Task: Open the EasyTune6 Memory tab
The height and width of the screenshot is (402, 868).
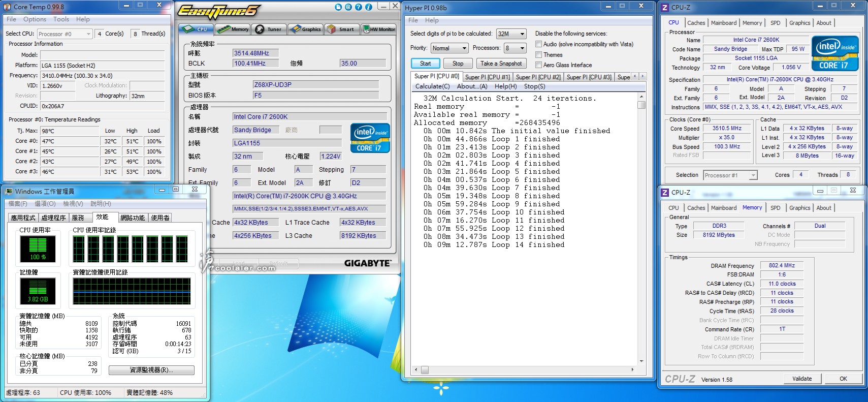Action: pyautogui.click(x=233, y=29)
